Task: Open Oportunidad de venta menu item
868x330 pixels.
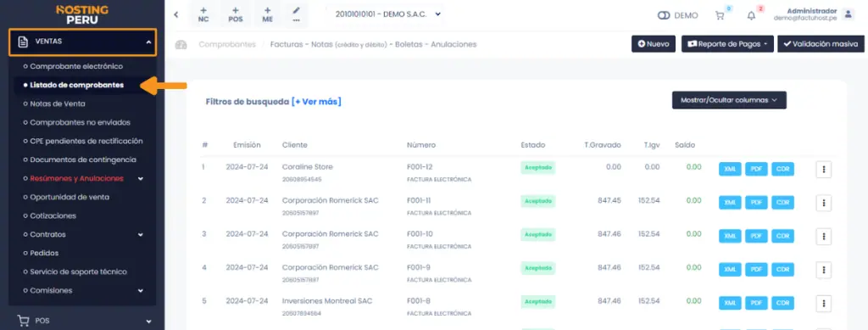Action: [x=70, y=197]
